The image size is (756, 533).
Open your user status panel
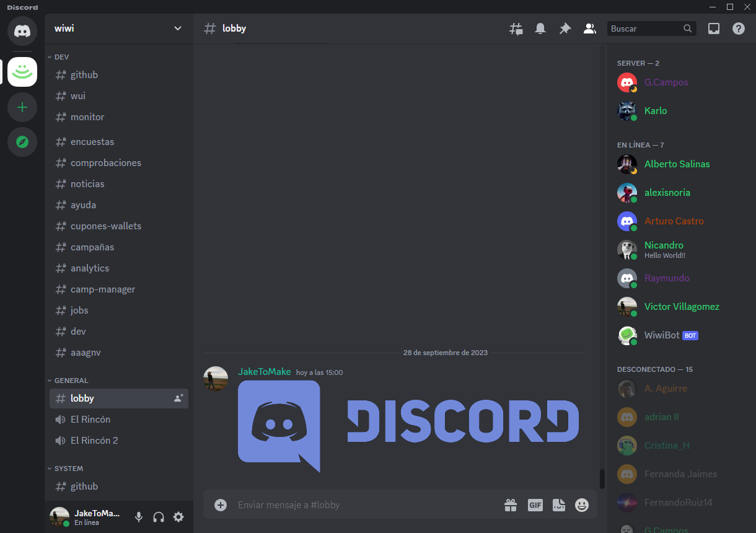tap(87, 517)
